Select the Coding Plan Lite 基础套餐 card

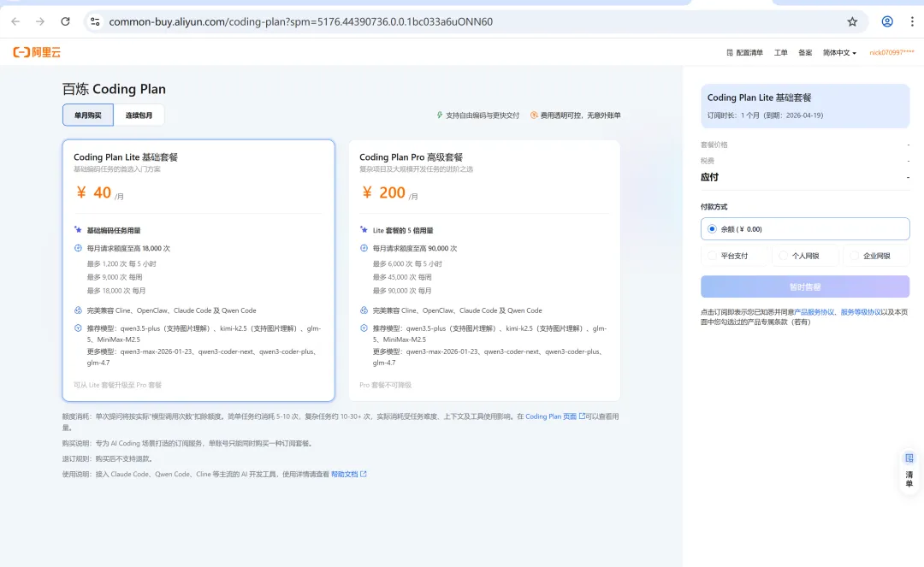(x=198, y=270)
